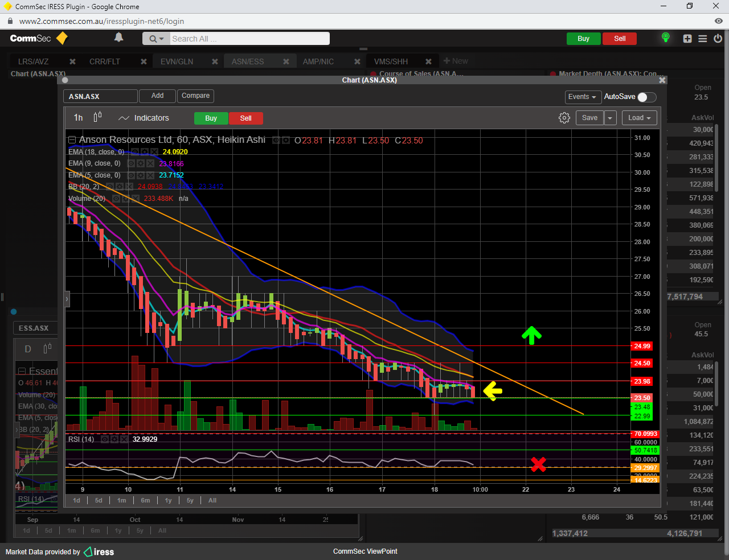Open the candlestick chart style selector
This screenshot has width=729, height=560.
[97, 117]
